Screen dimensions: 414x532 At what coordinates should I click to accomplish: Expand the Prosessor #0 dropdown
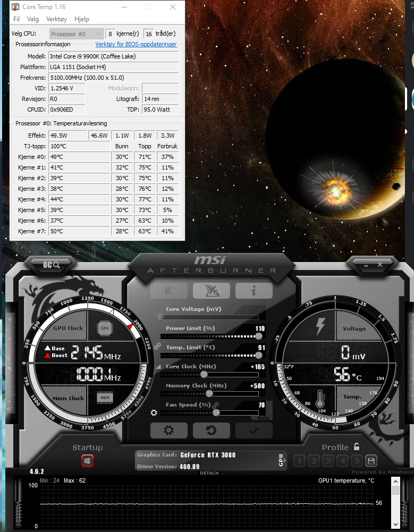click(x=76, y=34)
